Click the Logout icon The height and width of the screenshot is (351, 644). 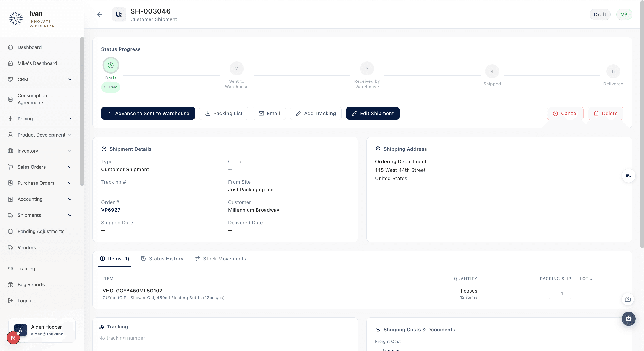11,301
